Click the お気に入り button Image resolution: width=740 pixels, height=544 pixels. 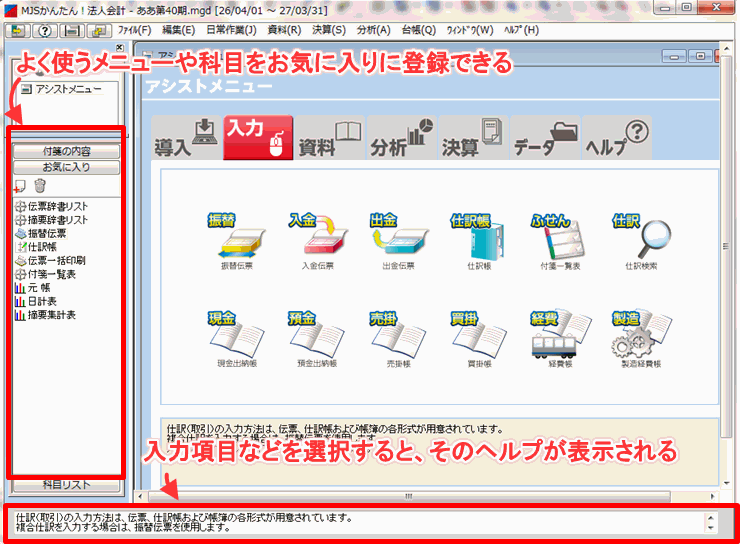tap(66, 167)
